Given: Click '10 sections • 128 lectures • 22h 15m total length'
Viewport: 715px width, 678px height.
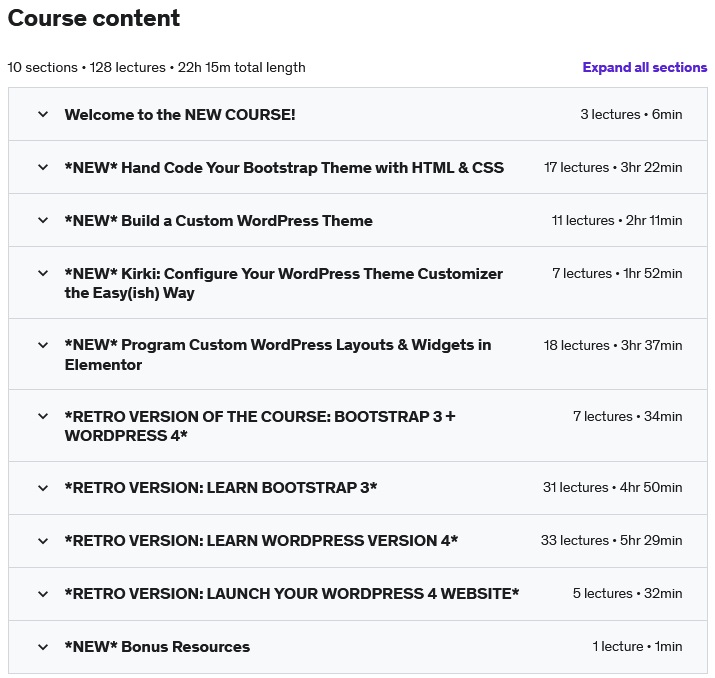Looking at the screenshot, I should (156, 67).
